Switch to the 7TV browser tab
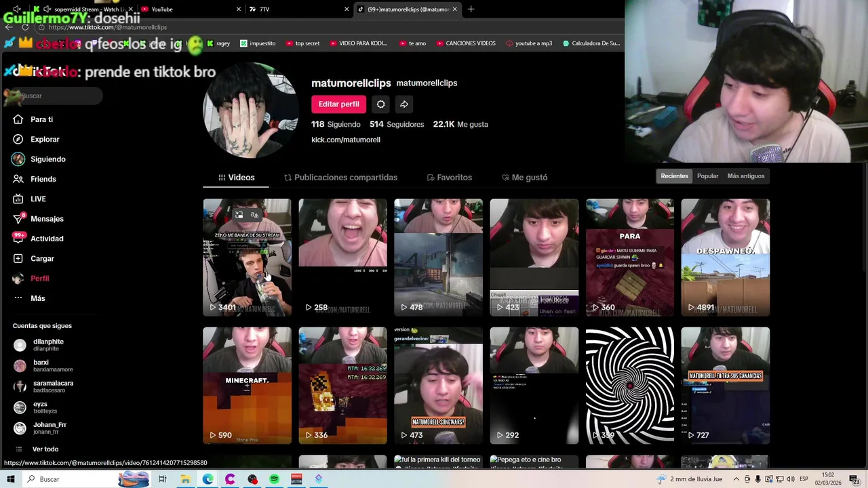 tap(299, 9)
